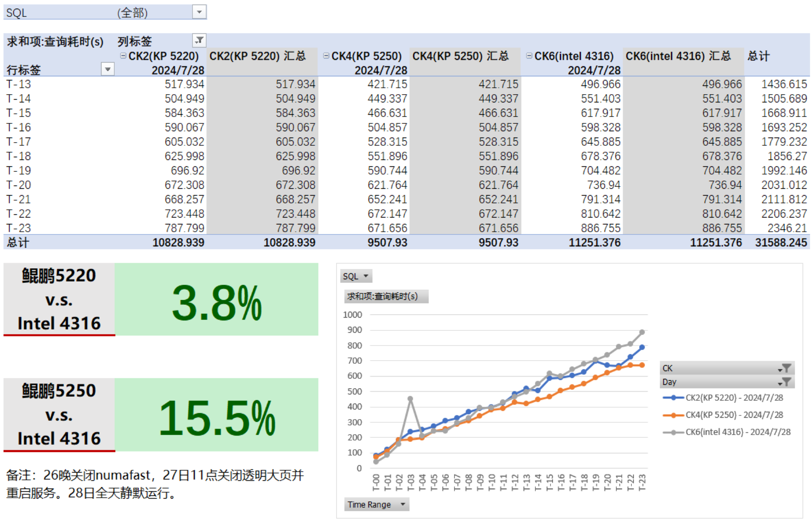Screen dimensions: 812x521
Task: Open the 行标签 row labels dropdown
Action: coord(107,69)
